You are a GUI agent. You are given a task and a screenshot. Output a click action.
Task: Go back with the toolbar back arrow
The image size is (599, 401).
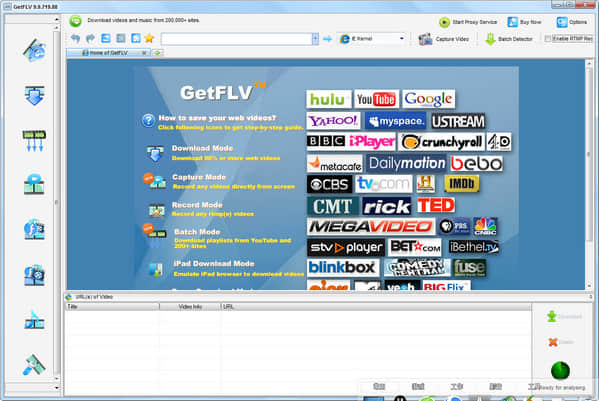point(76,38)
